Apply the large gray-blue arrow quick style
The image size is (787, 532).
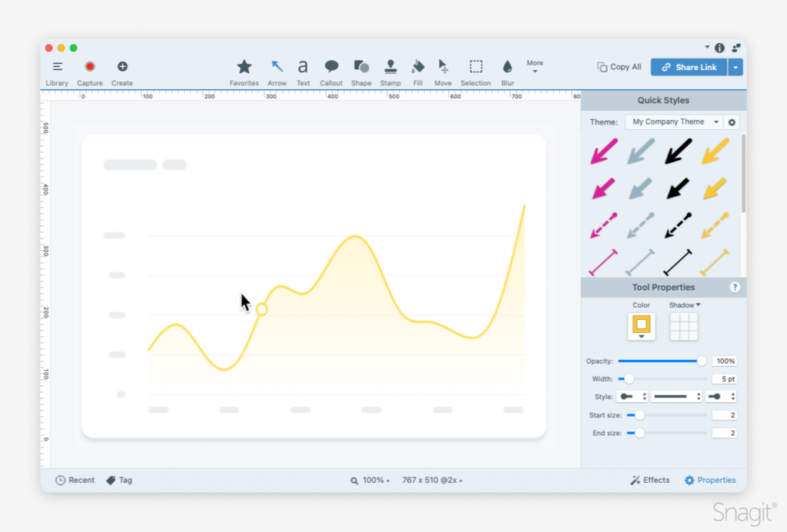pyautogui.click(x=641, y=151)
